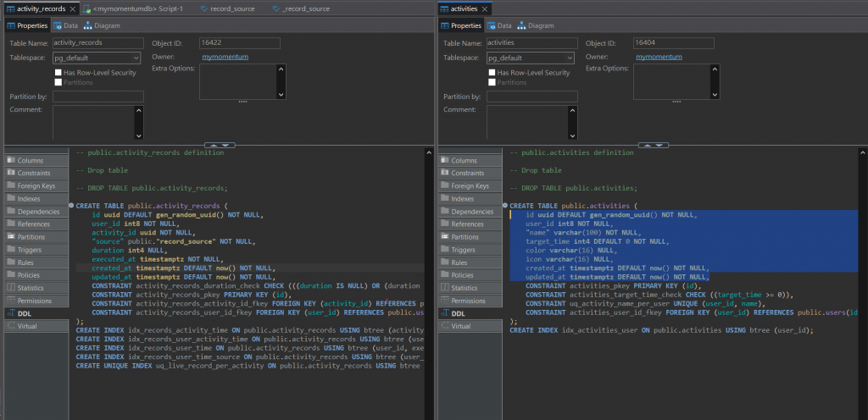Click the Properties tab in activities editor
The width and height of the screenshot is (868, 420).
point(460,25)
